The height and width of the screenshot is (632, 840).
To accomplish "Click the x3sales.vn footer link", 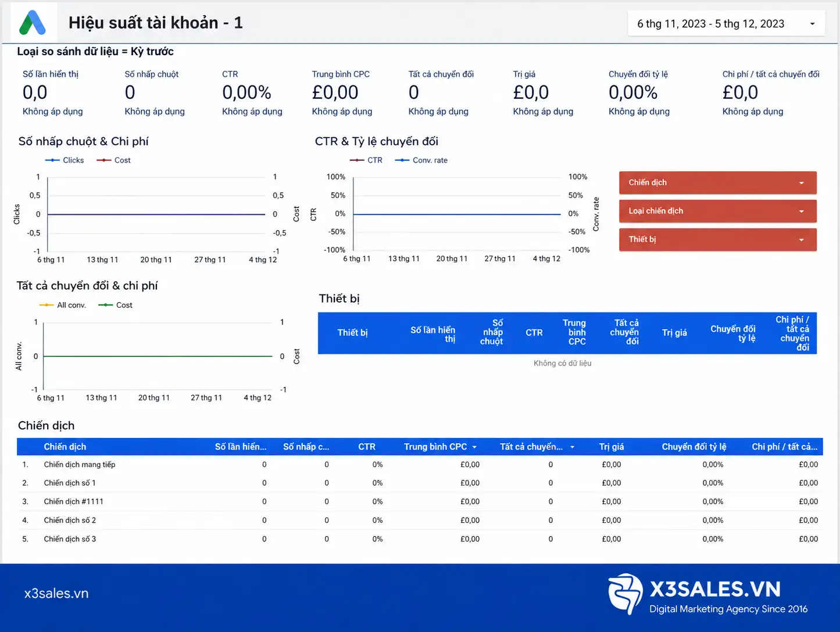I will coord(56,593).
